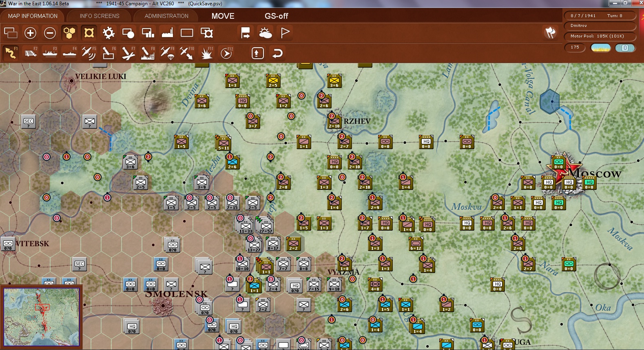This screenshot has width=644, height=350.
Task: Select the 4=8 Soviet unit counter
Action: pos(375,284)
